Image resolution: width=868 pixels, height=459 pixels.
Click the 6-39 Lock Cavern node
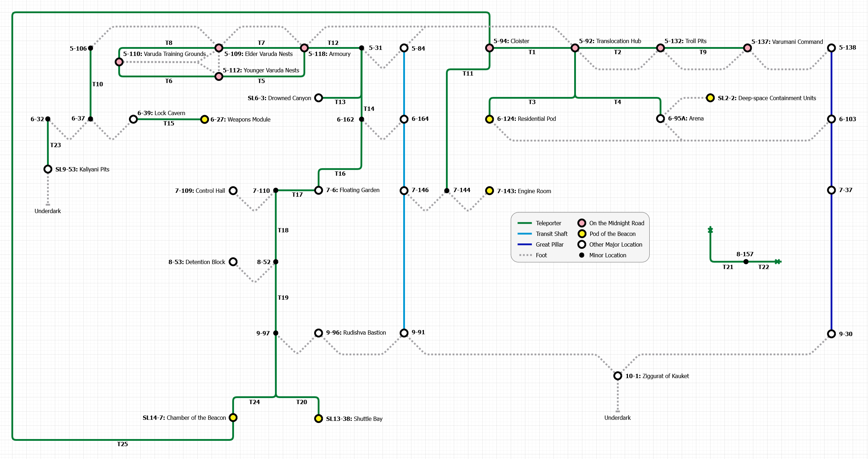(133, 119)
